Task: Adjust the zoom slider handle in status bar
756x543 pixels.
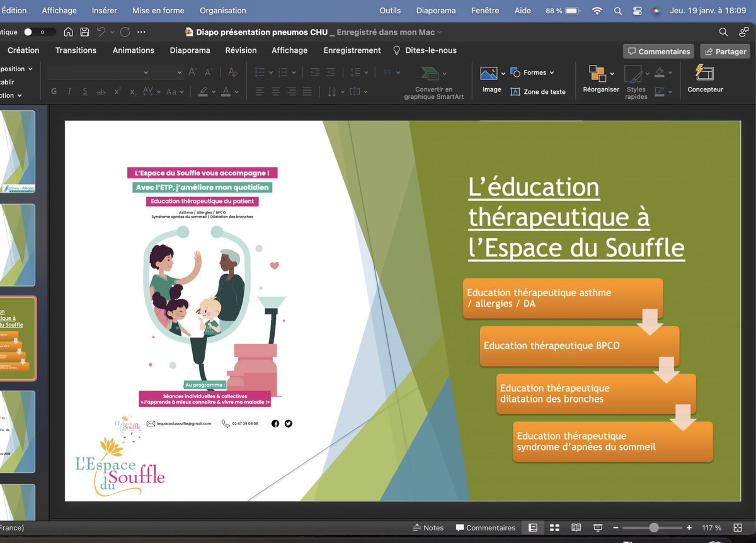Action: click(654, 527)
